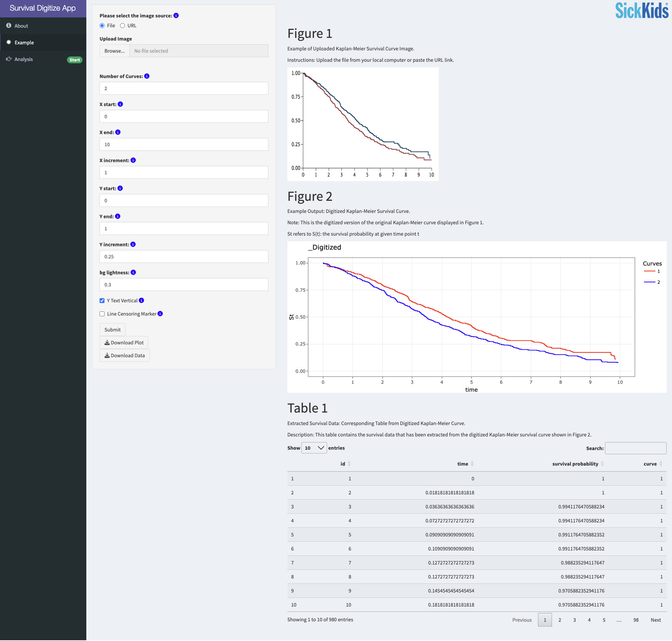Go to table page 3
This screenshot has height=641, width=672.
click(x=574, y=620)
